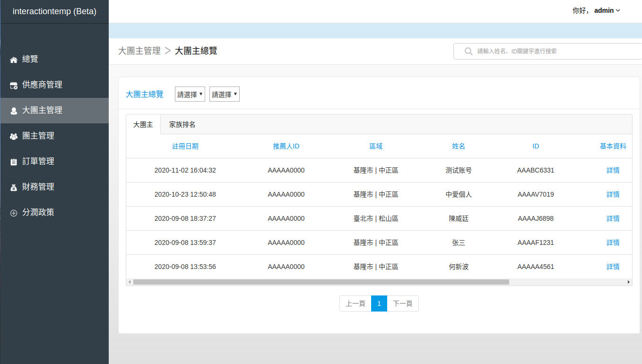Click the interactiontemp (Beta) logo title
The width and height of the screenshot is (642, 364).
click(54, 11)
